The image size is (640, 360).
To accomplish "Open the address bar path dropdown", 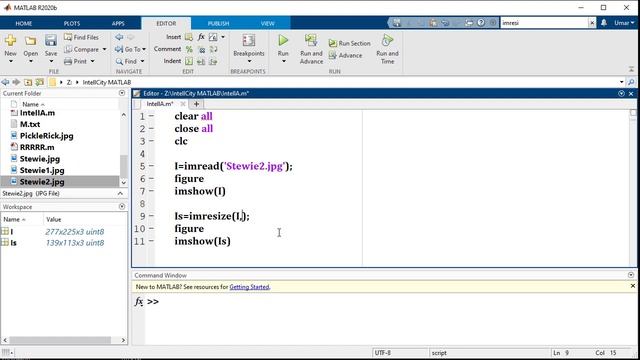I will (621, 82).
